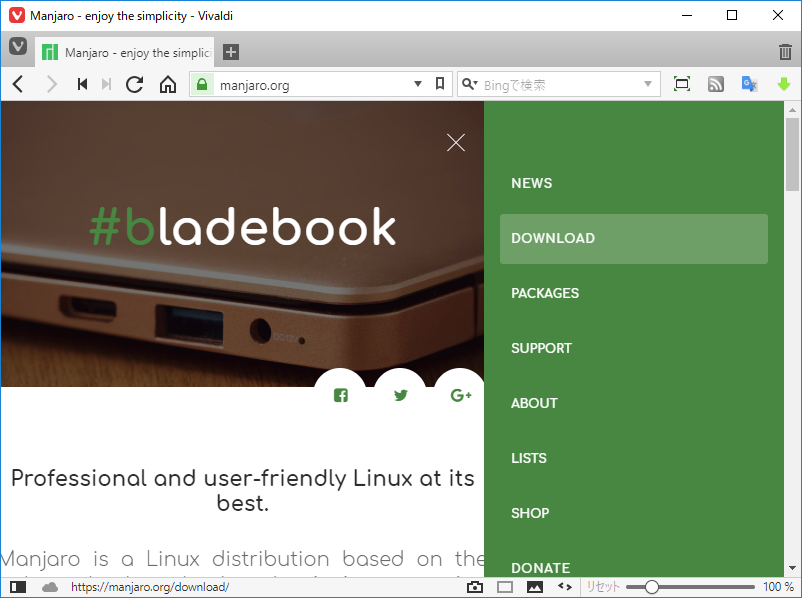Open the Google Translate extension
The height and width of the screenshot is (598, 802).
pyautogui.click(x=749, y=84)
